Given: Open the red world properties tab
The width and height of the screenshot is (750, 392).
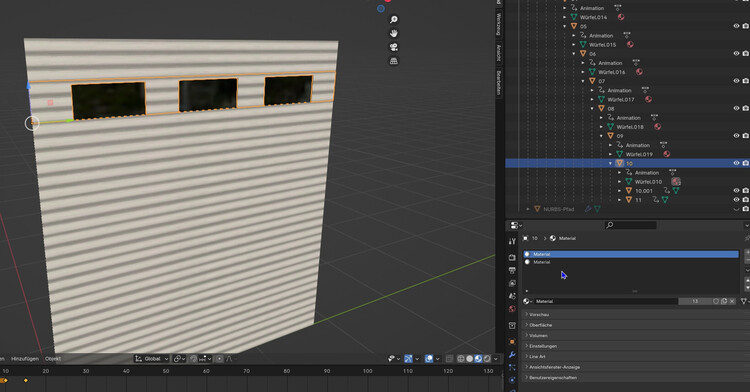Looking at the screenshot, I should coord(512,309).
